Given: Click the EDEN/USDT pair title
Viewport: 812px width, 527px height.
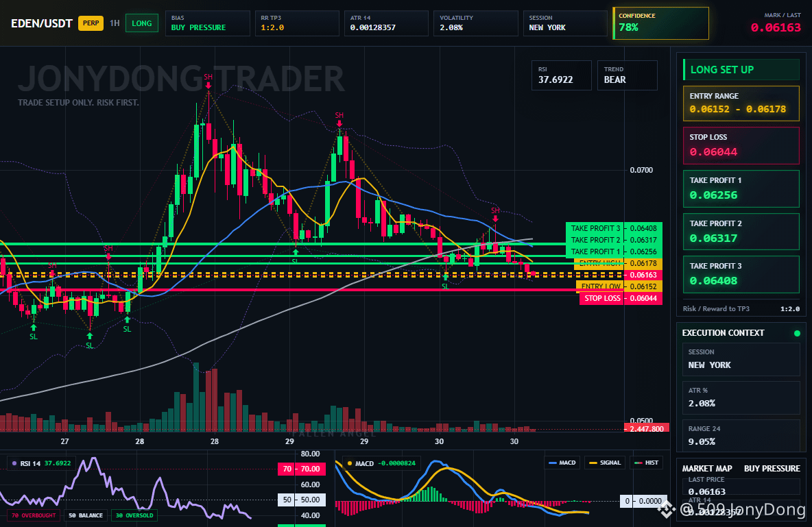Looking at the screenshot, I should (x=41, y=23).
